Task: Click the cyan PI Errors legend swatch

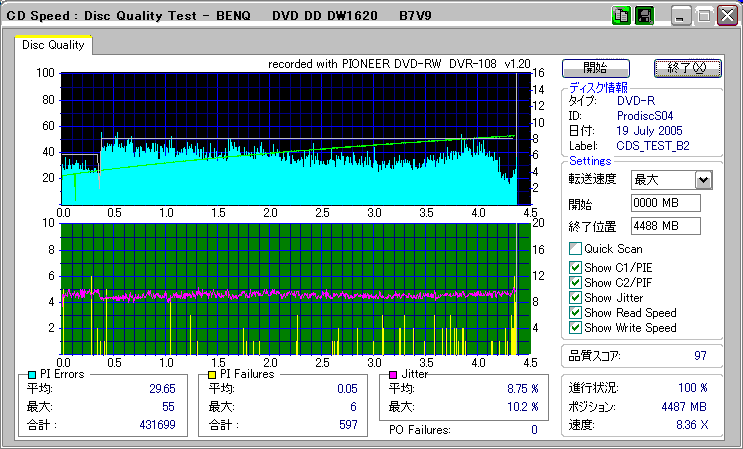Action: [x=31, y=374]
